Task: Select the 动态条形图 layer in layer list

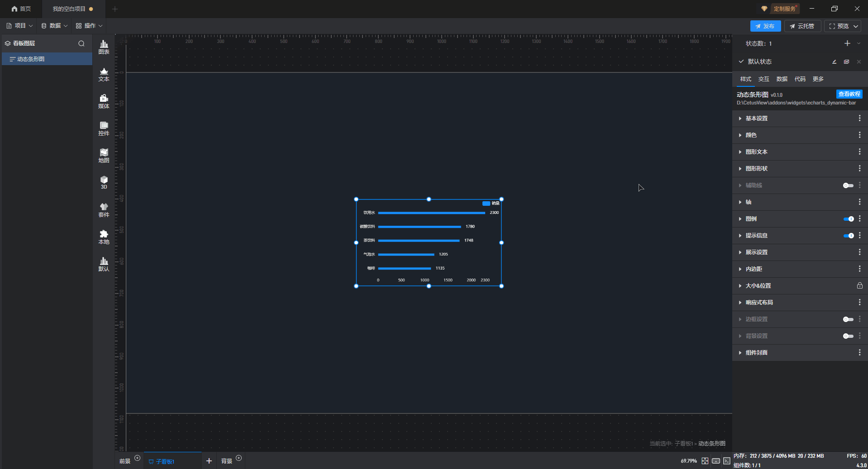Action: click(47, 59)
